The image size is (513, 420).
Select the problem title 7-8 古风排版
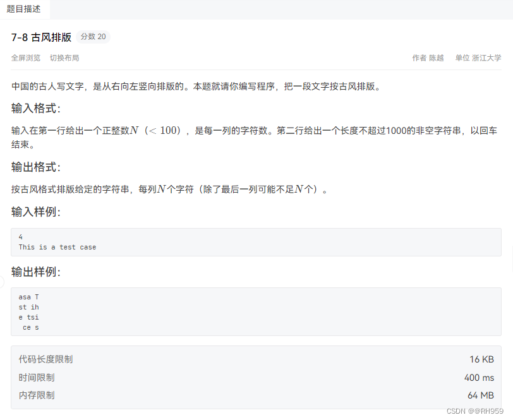point(41,37)
